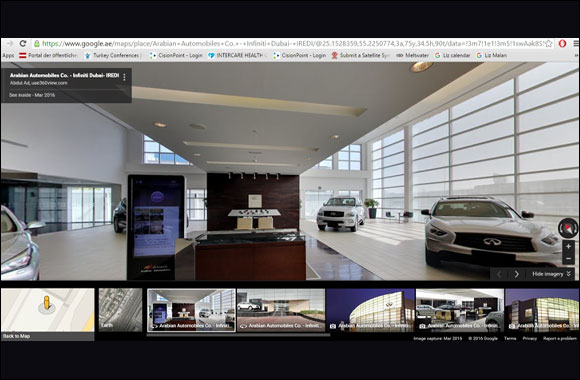
Task: Open the Meltwater bookmark
Action: pyautogui.click(x=412, y=55)
